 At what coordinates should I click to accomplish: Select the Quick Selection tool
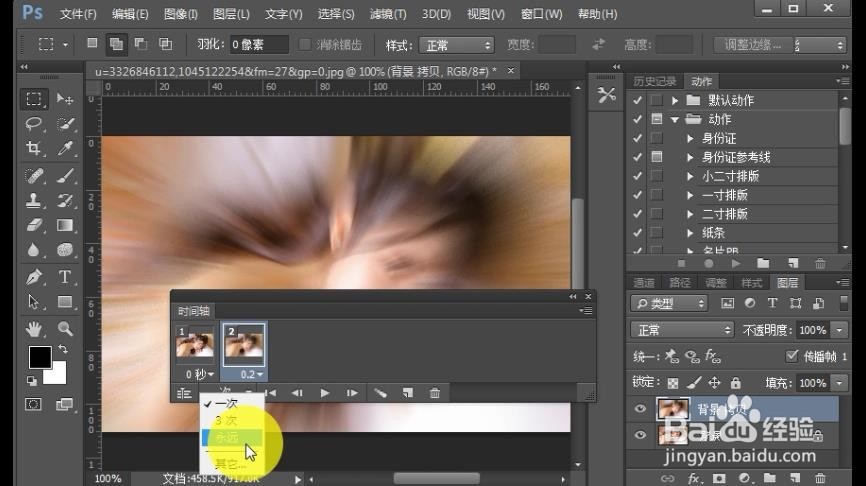point(65,123)
